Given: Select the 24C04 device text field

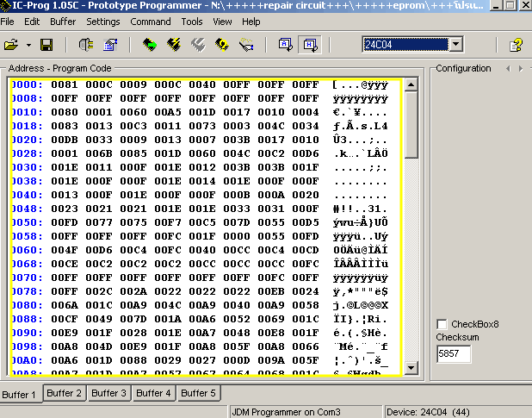Looking at the screenshot, I should [405, 45].
